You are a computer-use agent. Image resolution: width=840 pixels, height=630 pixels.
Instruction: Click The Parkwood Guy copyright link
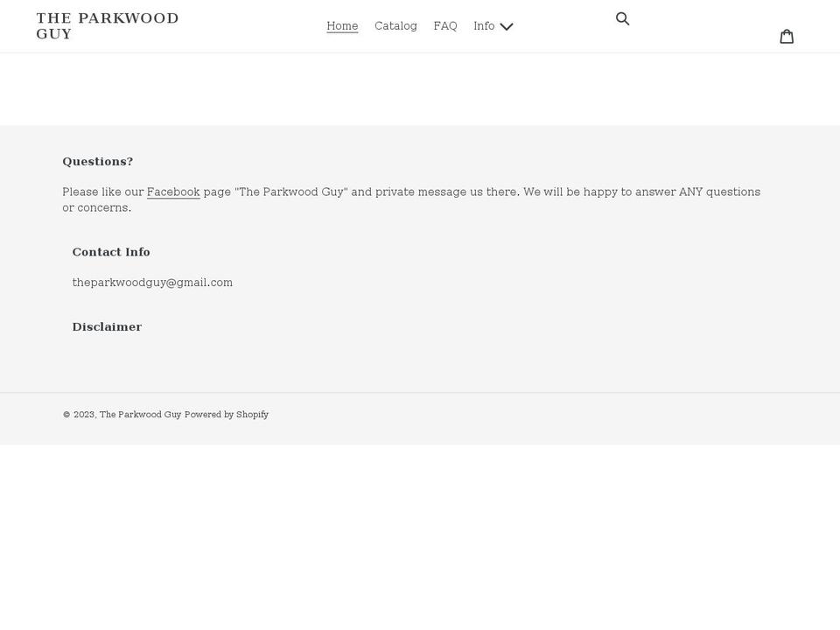[140, 414]
